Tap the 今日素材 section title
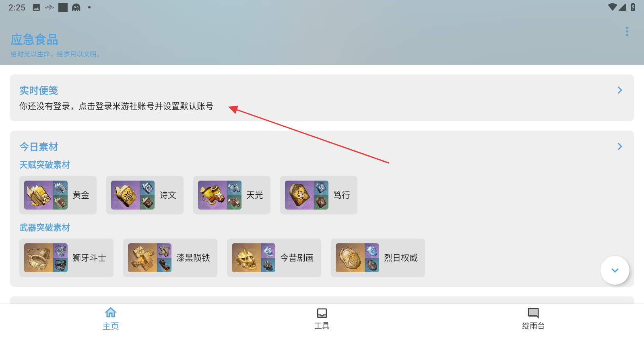This screenshot has width=644, height=362. (39, 147)
